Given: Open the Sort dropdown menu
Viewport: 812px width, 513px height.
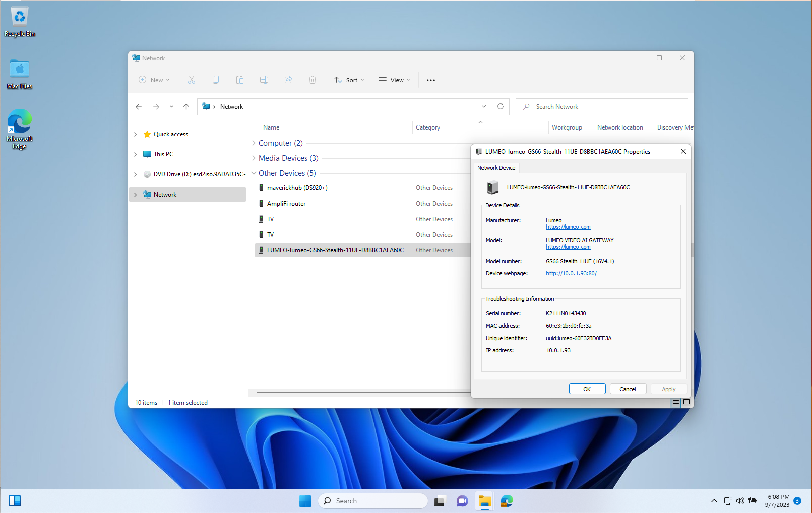Looking at the screenshot, I should (x=349, y=80).
